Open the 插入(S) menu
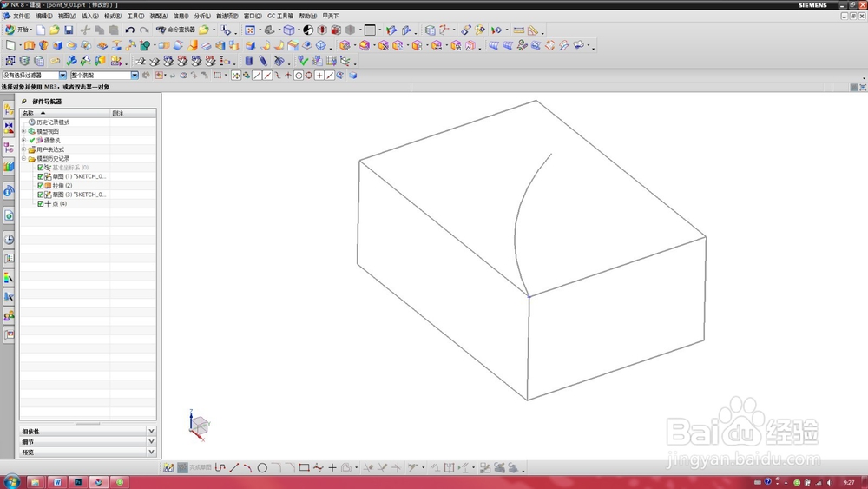 pos(89,16)
